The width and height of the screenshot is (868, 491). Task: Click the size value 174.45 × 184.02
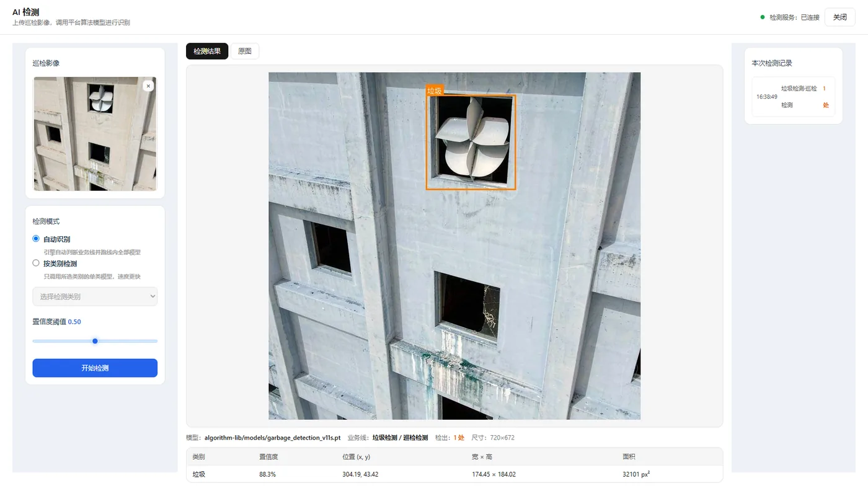[494, 474]
